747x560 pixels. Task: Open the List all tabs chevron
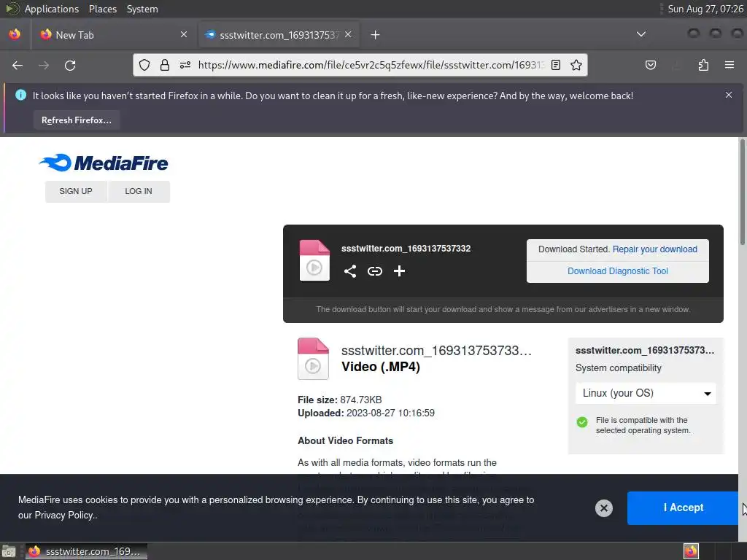click(x=641, y=34)
